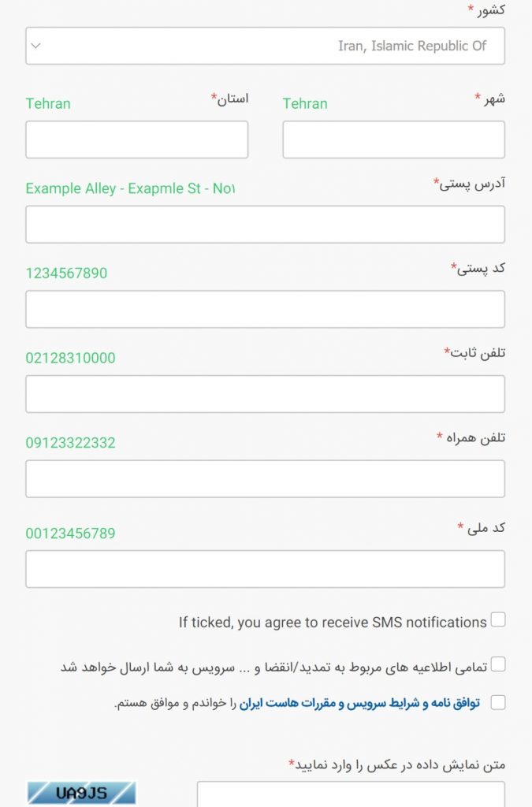Click the mobile phone (تلفن همراه) field
This screenshot has height=807, width=532.
(265, 478)
